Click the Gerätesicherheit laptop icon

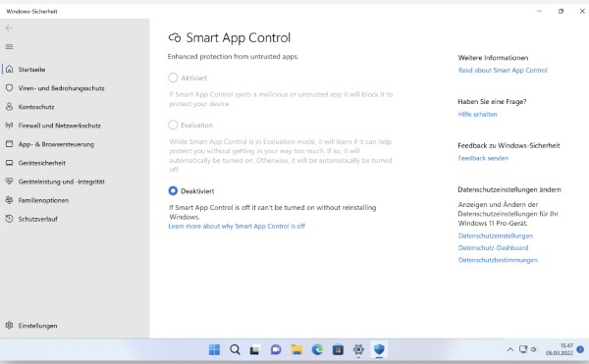(x=10, y=163)
